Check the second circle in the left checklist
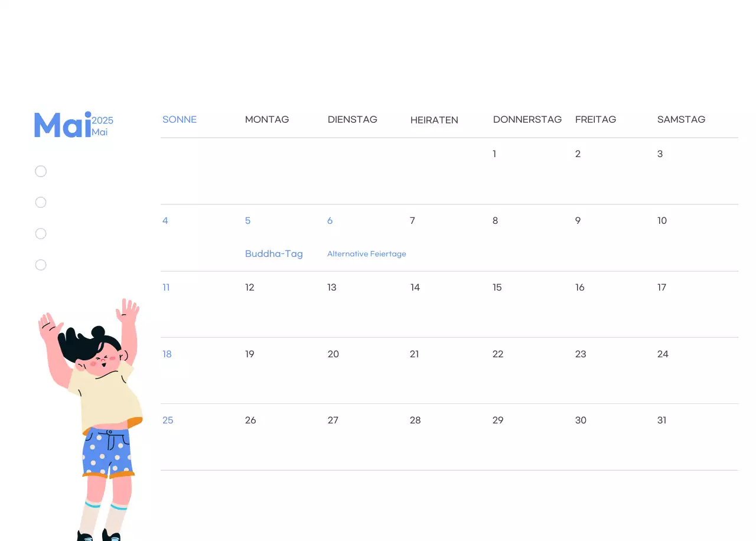Image resolution: width=756 pixels, height=541 pixels. click(40, 202)
